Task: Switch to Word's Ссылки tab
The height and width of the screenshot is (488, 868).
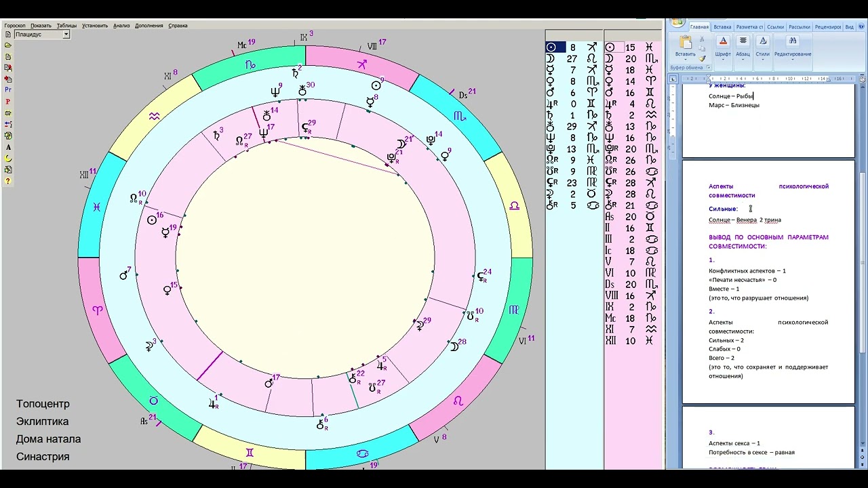Action: pos(775,27)
